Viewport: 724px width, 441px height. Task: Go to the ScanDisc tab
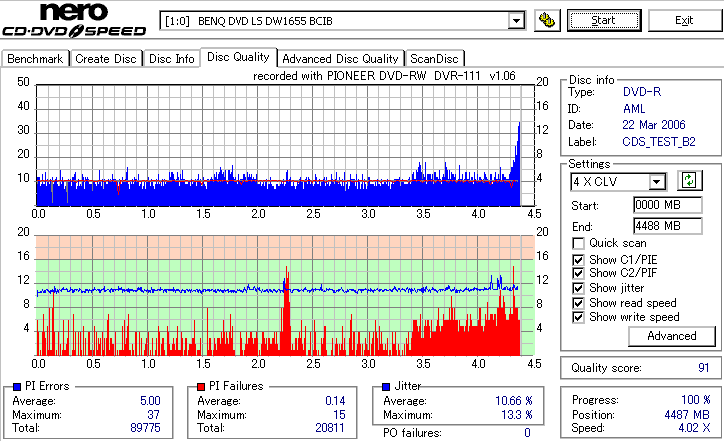tap(434, 59)
